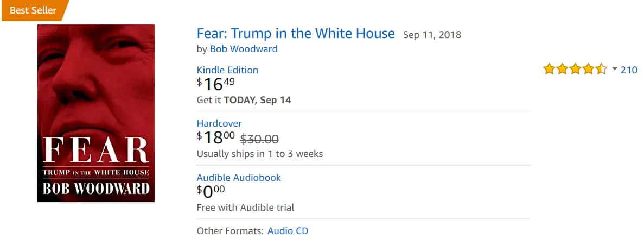Screen dimensions: 644x238
Task: Click the Sep 11, 2018 publication date
Action: coord(432,35)
